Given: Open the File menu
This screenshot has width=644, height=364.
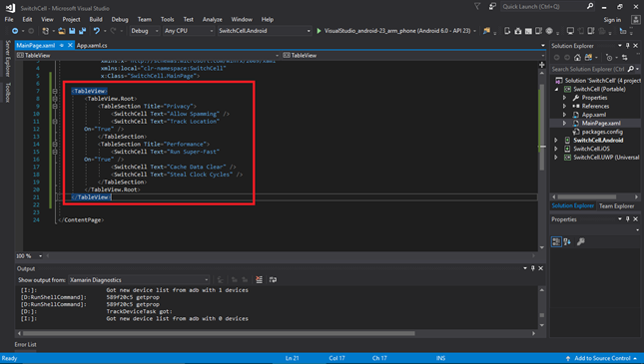Looking at the screenshot, I should 9,19.
